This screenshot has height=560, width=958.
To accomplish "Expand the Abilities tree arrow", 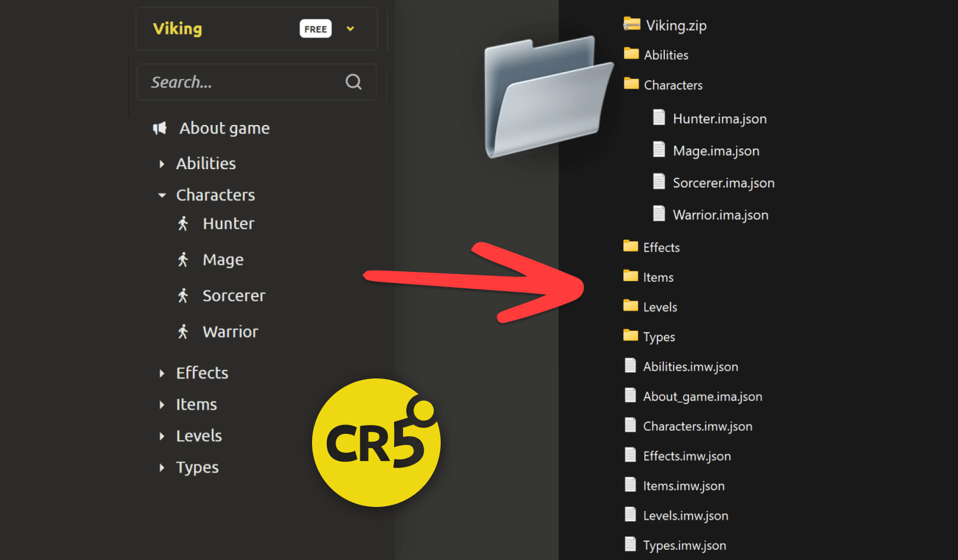I will coord(162,164).
